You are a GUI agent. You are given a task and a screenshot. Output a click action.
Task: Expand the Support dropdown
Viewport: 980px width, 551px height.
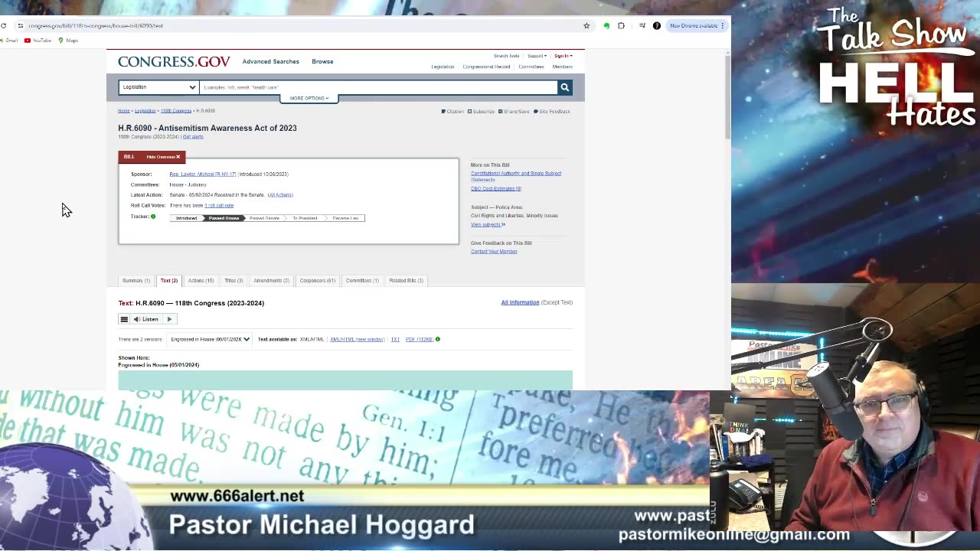click(537, 56)
